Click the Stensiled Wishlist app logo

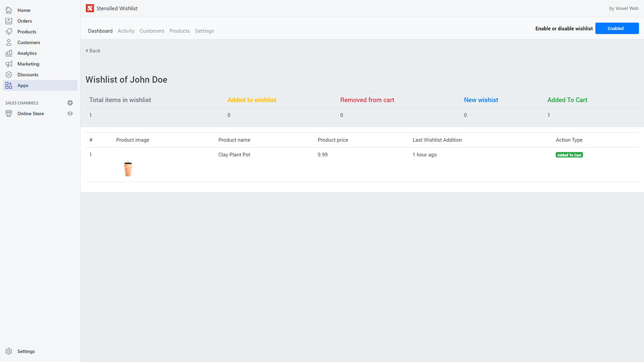click(90, 8)
